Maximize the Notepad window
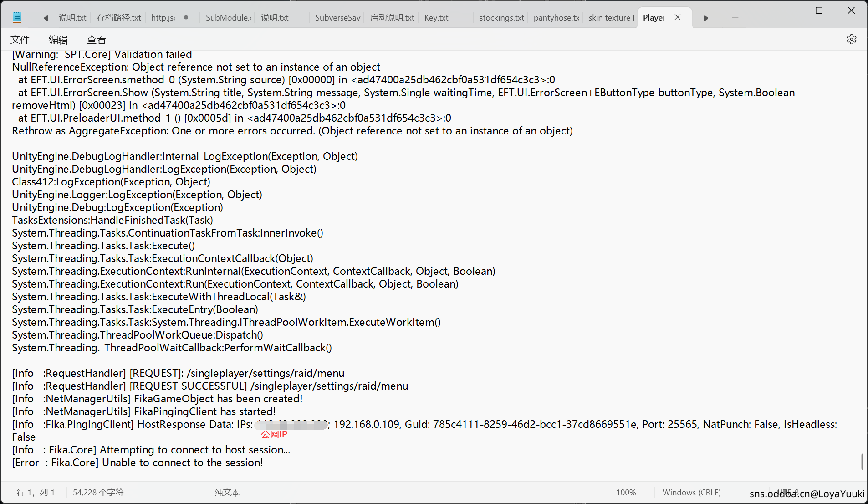The width and height of the screenshot is (868, 504). point(819,10)
